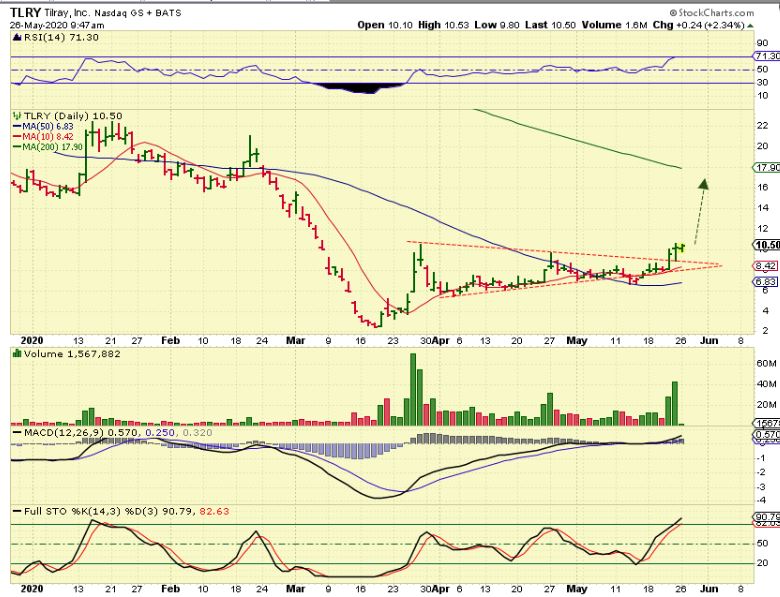Click the green MA(200) legend marker
The image size is (780, 597).
[x=16, y=146]
